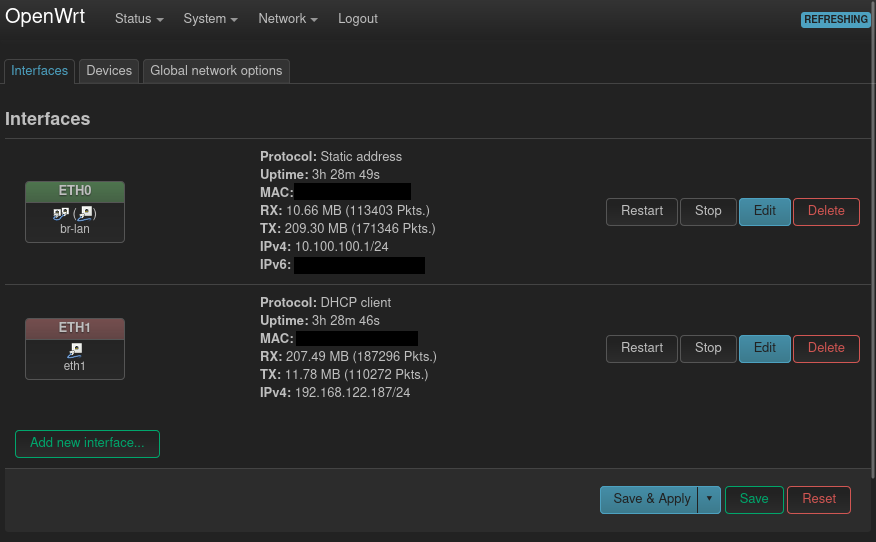The height and width of the screenshot is (542, 876).
Task: Delete the ETH0 interface
Action: pyautogui.click(x=826, y=211)
